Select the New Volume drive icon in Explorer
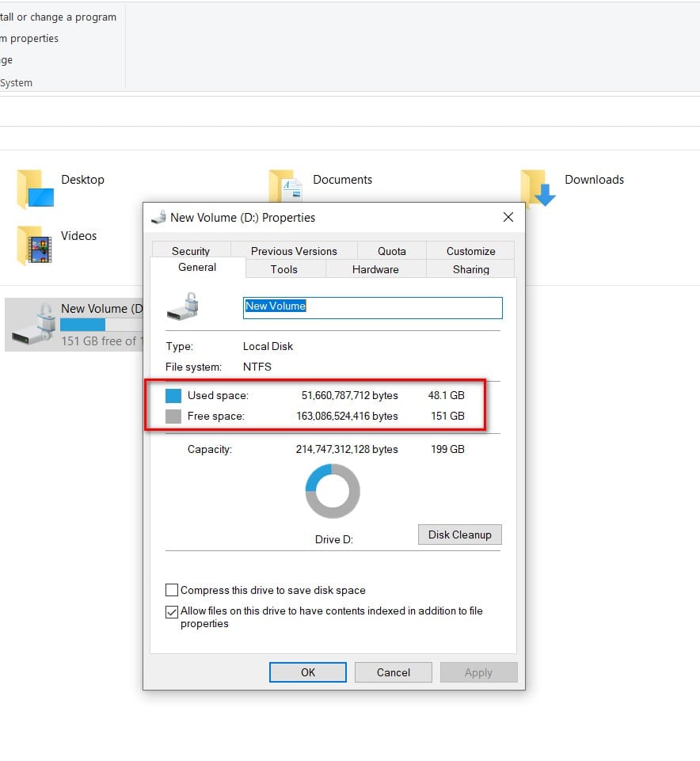 33,324
